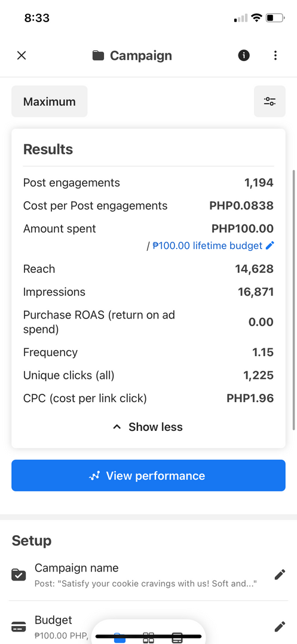Viewport: 297px width, 644px height.
Task: Tap the Wi-Fi status bar icon
Action: point(257,18)
